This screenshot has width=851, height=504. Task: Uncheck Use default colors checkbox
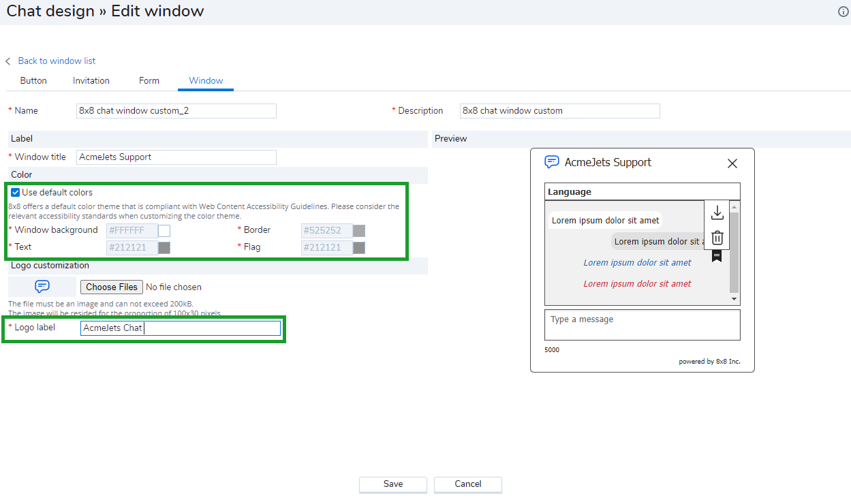pyautogui.click(x=15, y=193)
